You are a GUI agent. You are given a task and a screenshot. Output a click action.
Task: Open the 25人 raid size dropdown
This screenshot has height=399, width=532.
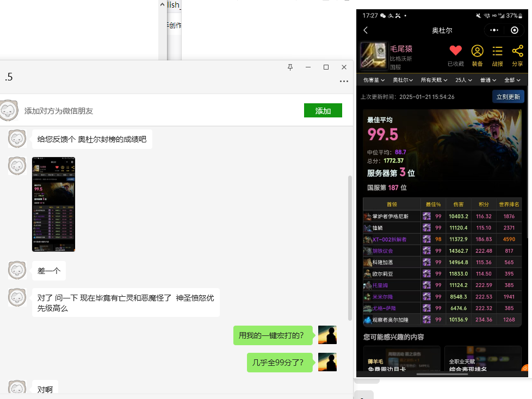[463, 80]
